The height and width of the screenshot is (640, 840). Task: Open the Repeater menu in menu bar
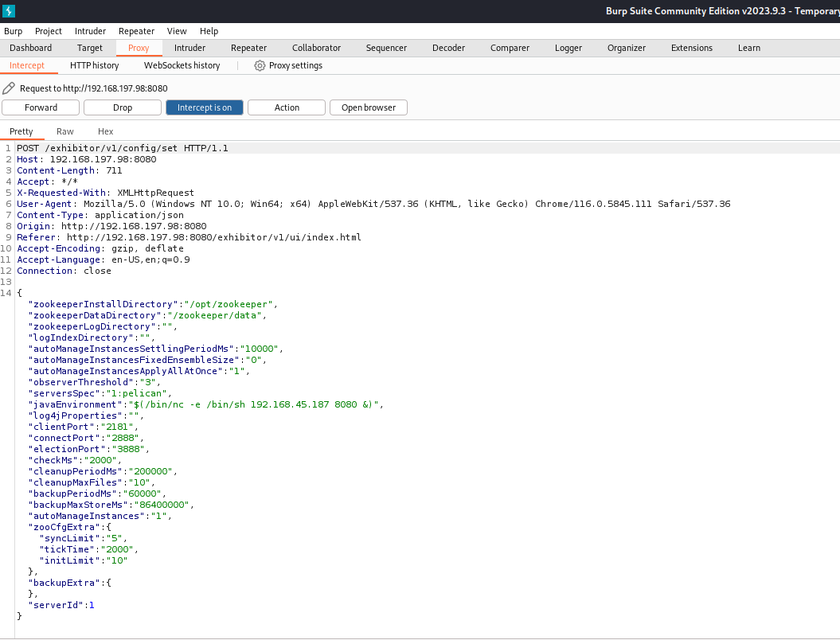click(x=137, y=31)
